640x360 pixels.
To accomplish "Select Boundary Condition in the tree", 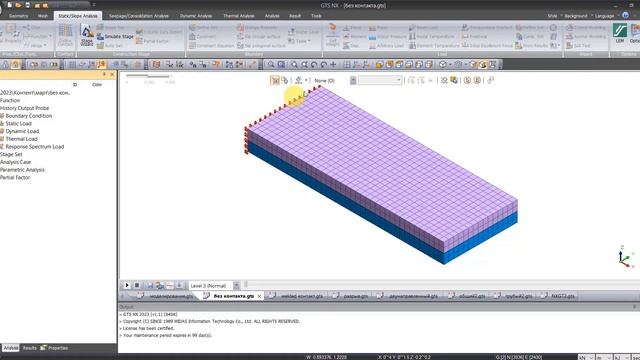I will (29, 116).
